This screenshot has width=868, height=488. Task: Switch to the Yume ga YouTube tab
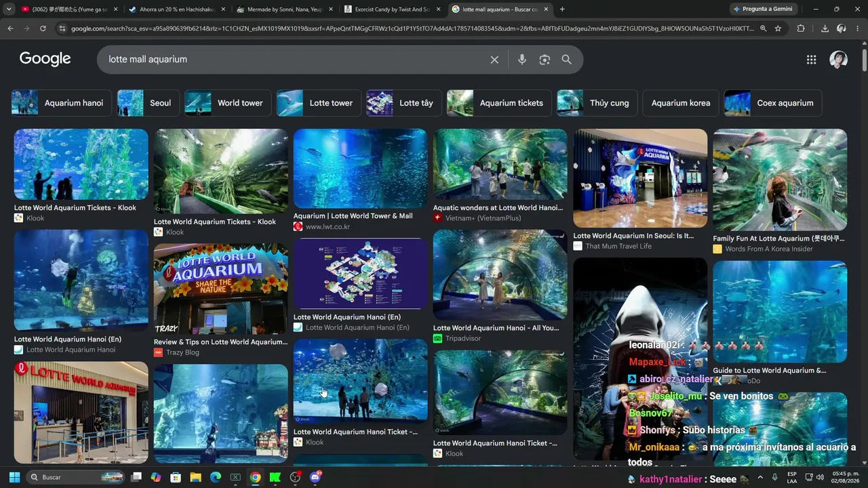click(69, 9)
